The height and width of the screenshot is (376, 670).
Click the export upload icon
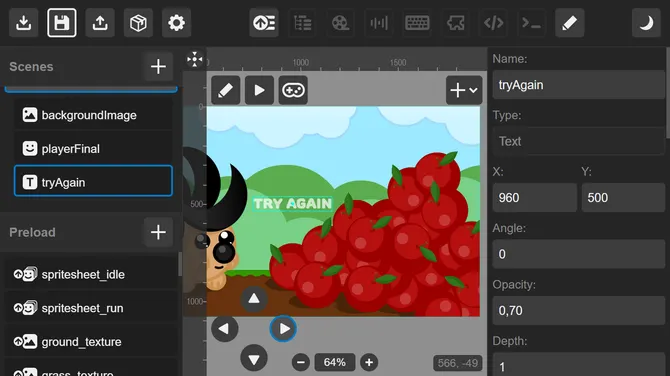tap(100, 23)
